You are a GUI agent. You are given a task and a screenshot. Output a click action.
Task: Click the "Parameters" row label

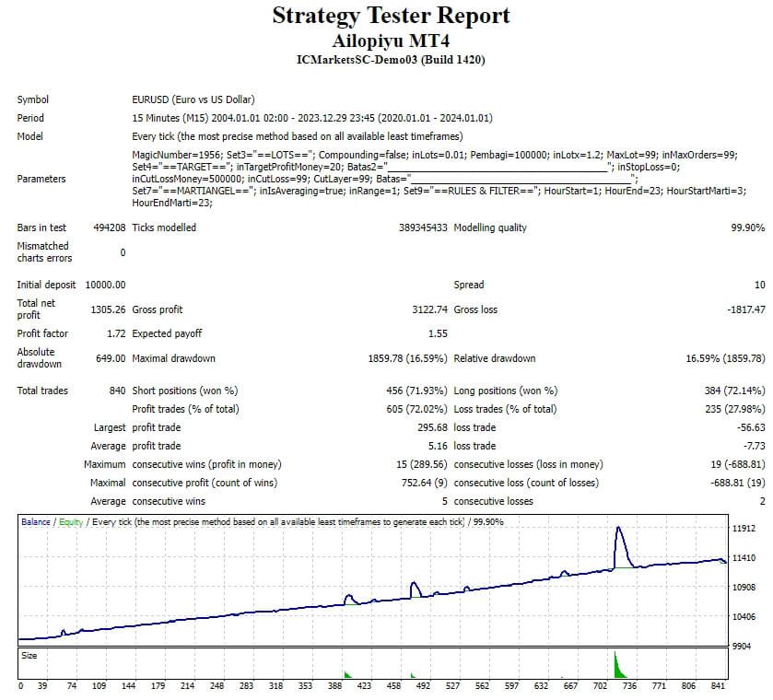click(41, 179)
